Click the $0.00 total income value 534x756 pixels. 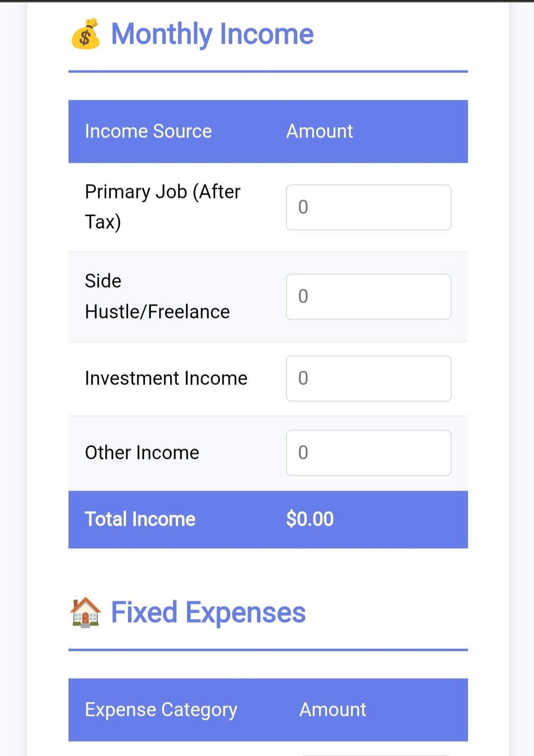click(310, 519)
